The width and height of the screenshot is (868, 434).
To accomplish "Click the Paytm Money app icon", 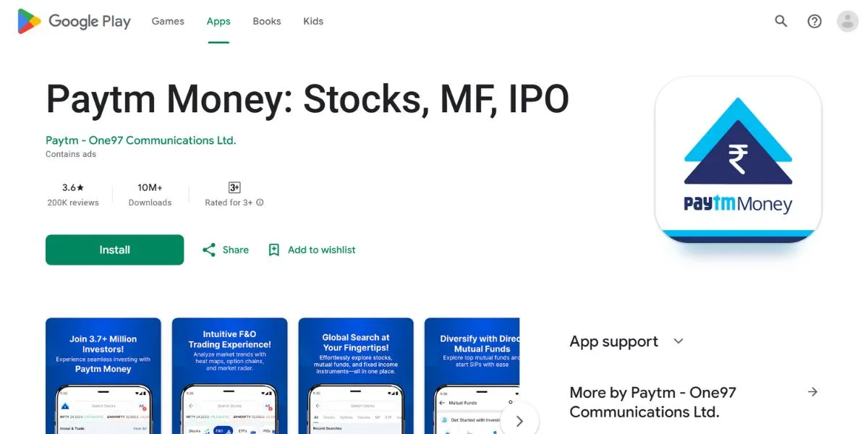I will [737, 158].
